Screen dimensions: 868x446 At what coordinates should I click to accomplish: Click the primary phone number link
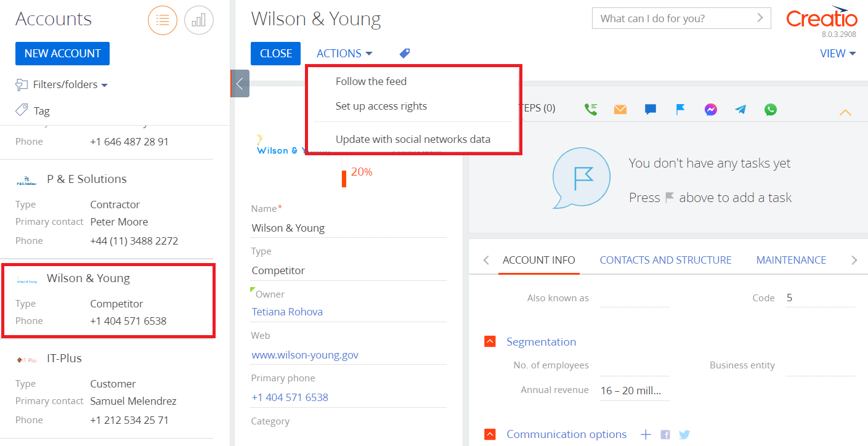pos(290,397)
